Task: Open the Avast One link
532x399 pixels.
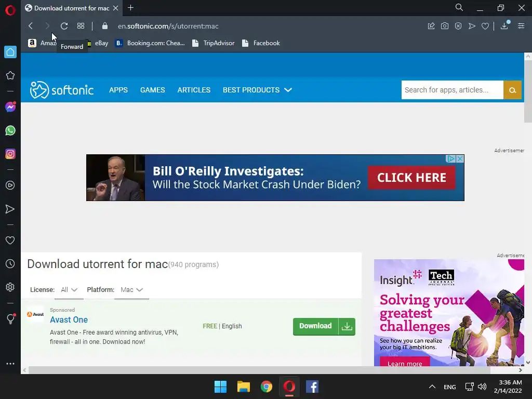Action: coord(69,320)
